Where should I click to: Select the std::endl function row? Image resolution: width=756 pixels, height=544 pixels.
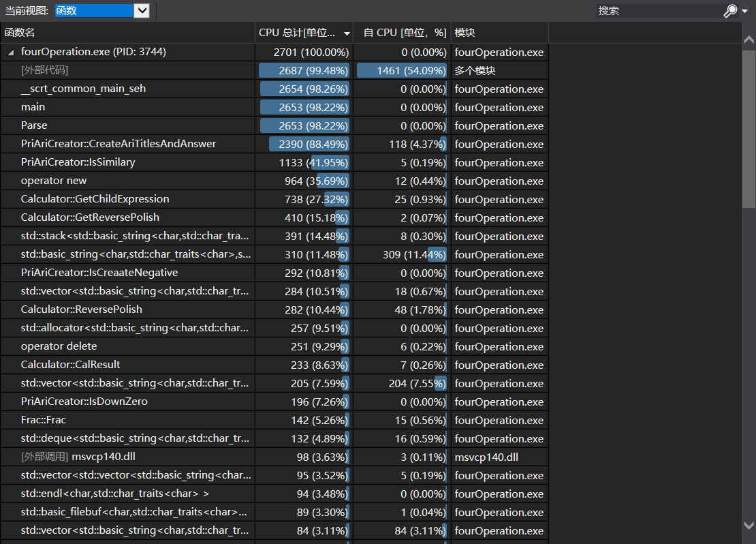point(274,494)
